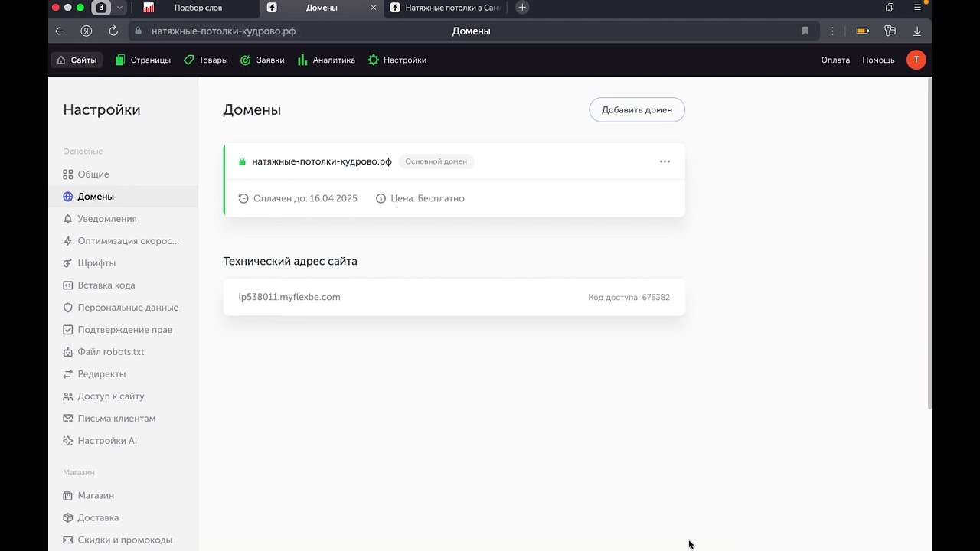This screenshot has height=551, width=980.
Task: Open a new browser tab with plus
Action: [x=522, y=8]
